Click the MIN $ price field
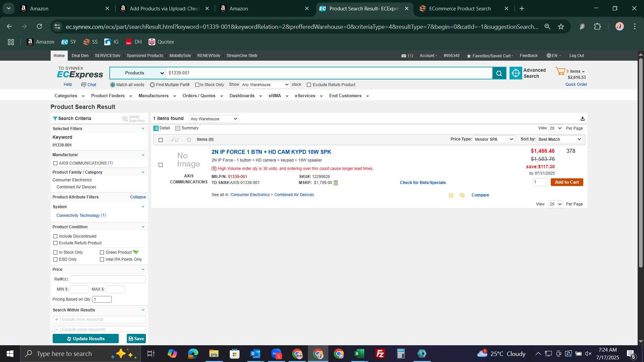Image resolution: width=644 pixels, height=362 pixels. (79, 289)
